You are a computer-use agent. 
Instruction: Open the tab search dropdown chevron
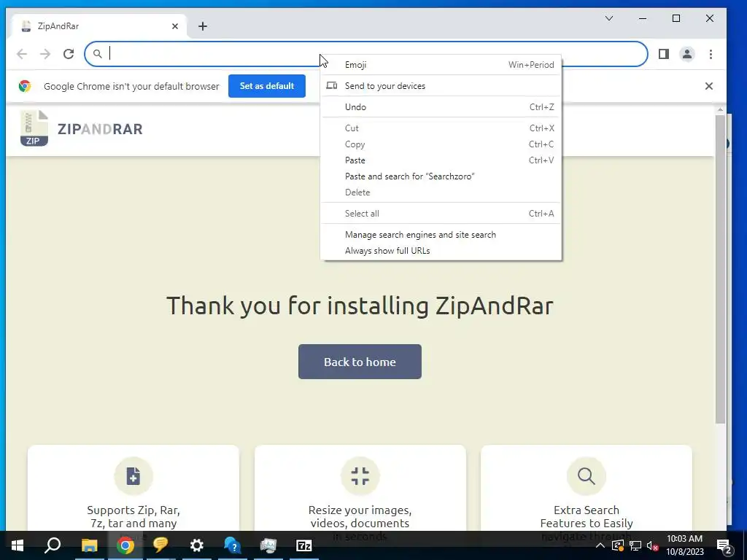[609, 18]
